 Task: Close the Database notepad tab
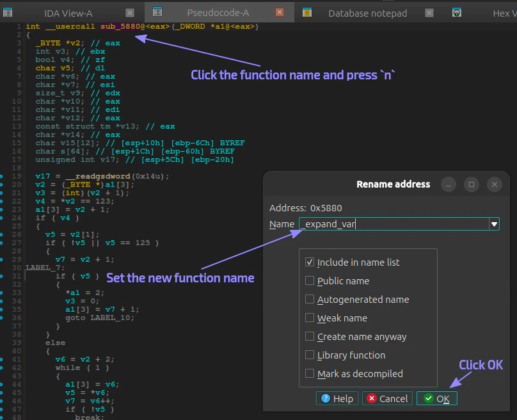coord(429,13)
